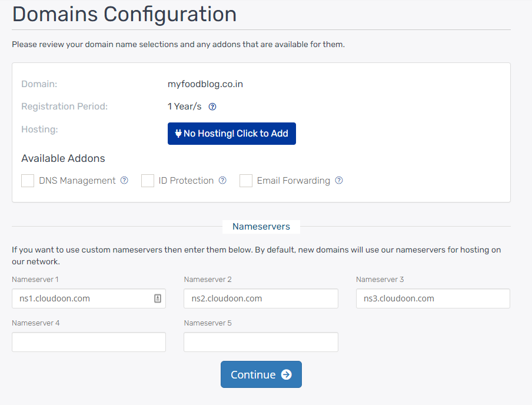Viewport: 532px width, 405px height.
Task: Focus the Nameserver 1 input field
Action: coord(82,298)
